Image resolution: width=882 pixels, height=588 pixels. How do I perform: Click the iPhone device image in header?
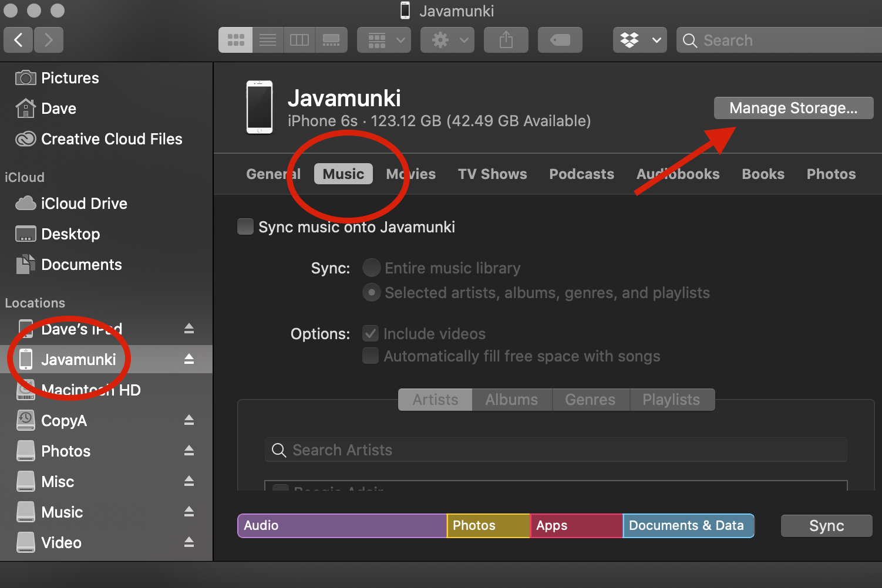(260, 107)
